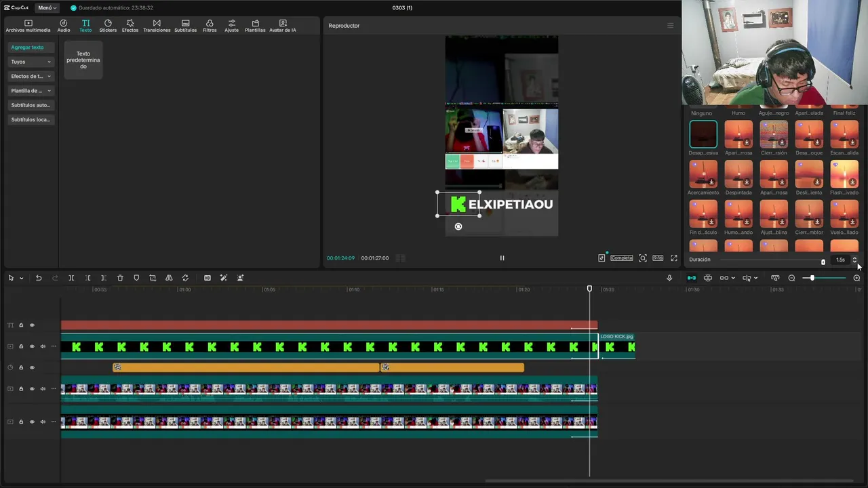Switch to the Subtítulos tab
Screen dimensions: 868x488
[185, 26]
